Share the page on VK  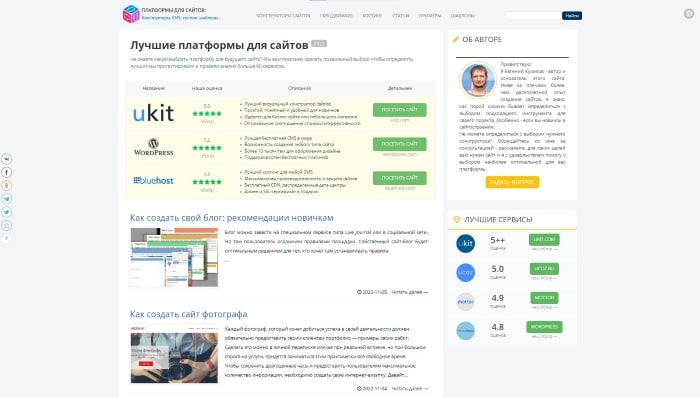click(7, 159)
